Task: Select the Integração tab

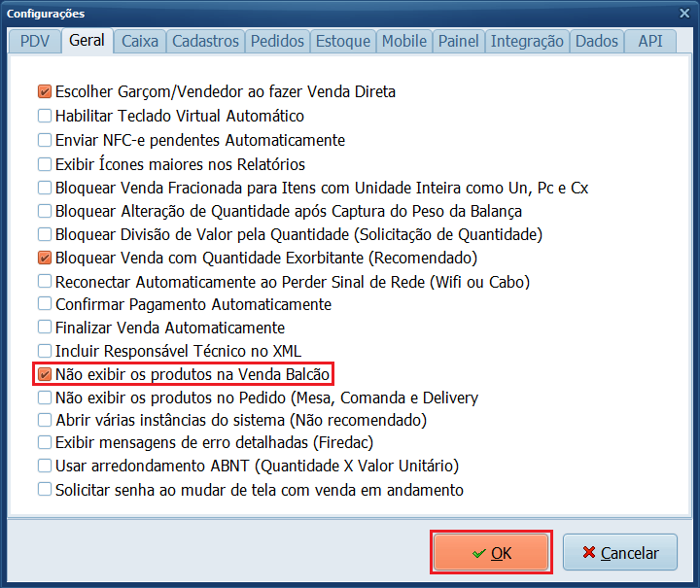Action: [527, 41]
